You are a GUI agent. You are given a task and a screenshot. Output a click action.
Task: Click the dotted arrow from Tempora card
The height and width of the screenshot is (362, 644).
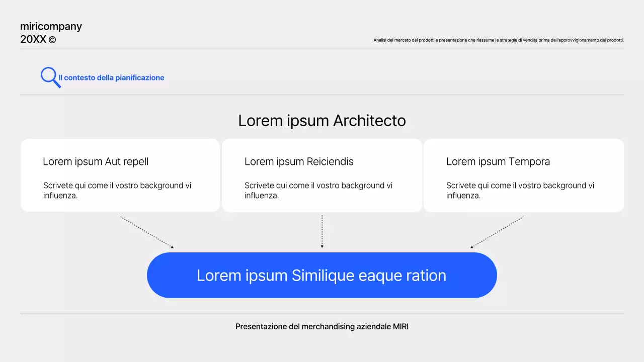497,232
